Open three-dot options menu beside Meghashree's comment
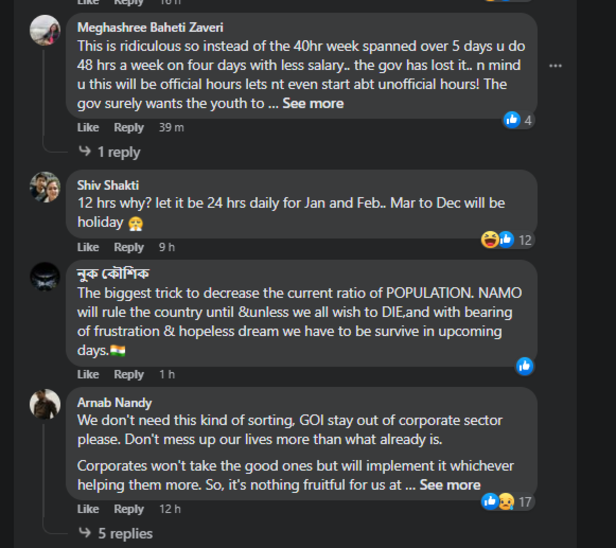The height and width of the screenshot is (548, 616). pyautogui.click(x=555, y=66)
